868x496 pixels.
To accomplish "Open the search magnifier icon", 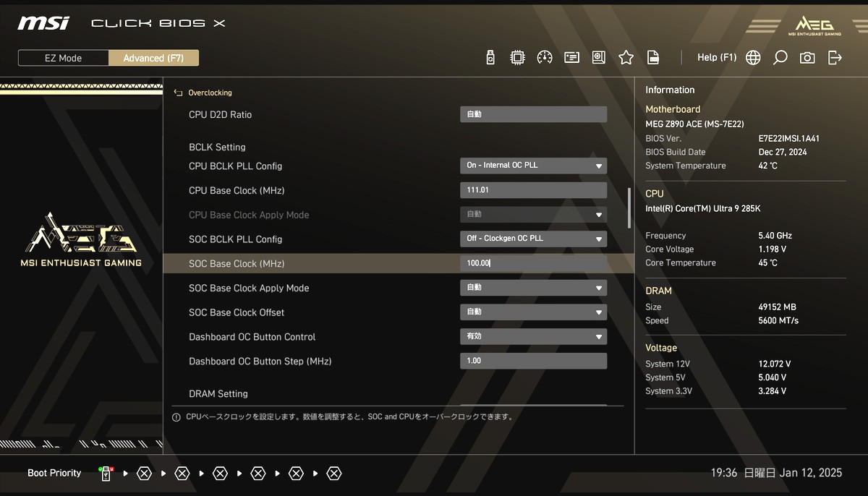I will (780, 58).
